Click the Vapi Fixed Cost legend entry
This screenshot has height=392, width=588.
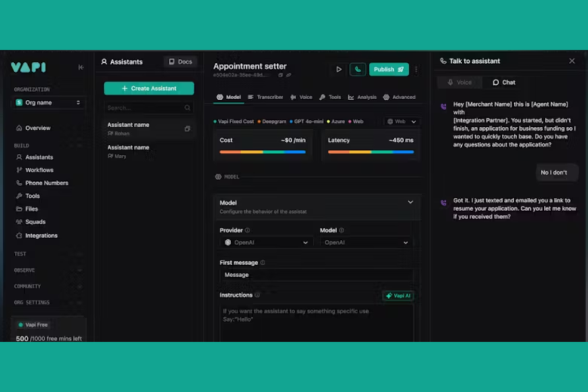point(234,122)
